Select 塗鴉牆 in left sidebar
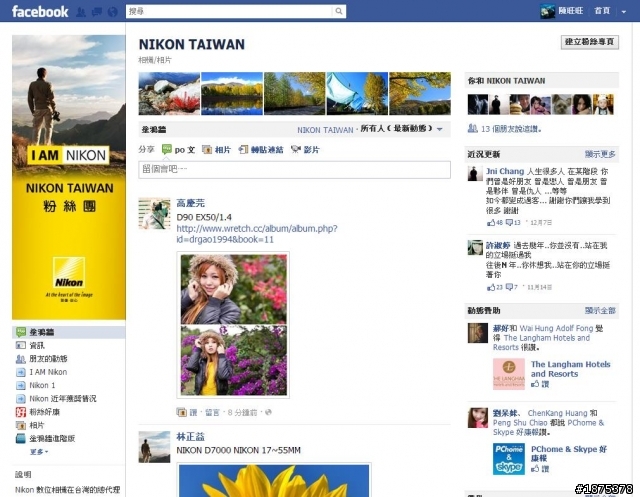The width and height of the screenshot is (640, 497). [x=69, y=332]
